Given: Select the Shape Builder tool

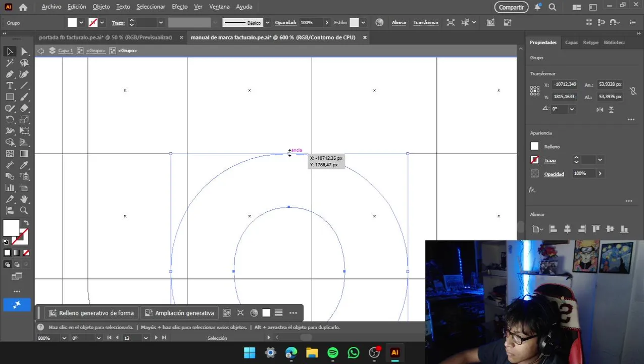Looking at the screenshot, I should pyautogui.click(x=10, y=143).
